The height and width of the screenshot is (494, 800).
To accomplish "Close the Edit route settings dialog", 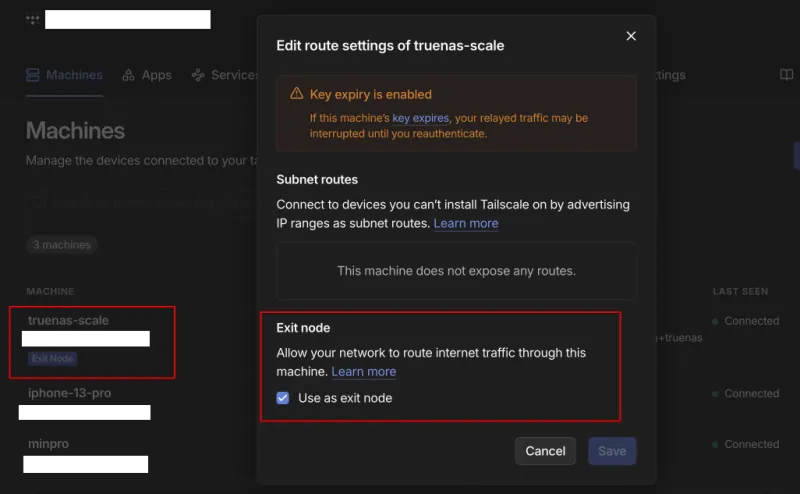I will tap(631, 36).
